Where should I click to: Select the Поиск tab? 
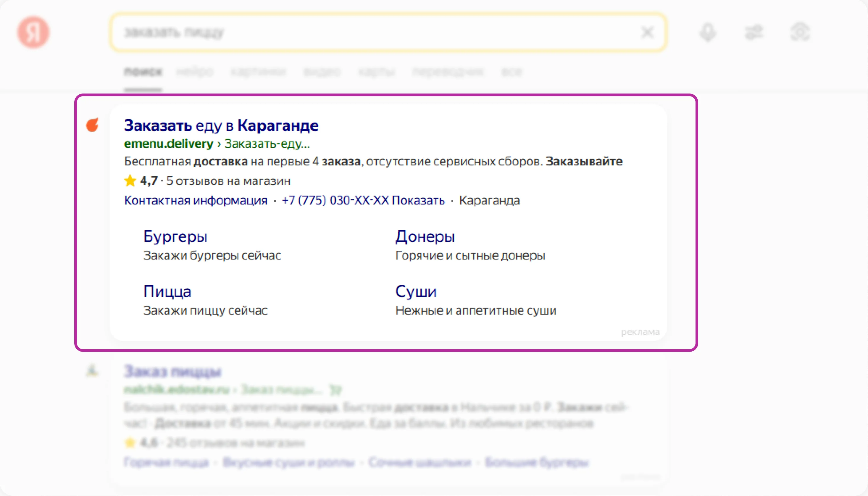pos(143,72)
